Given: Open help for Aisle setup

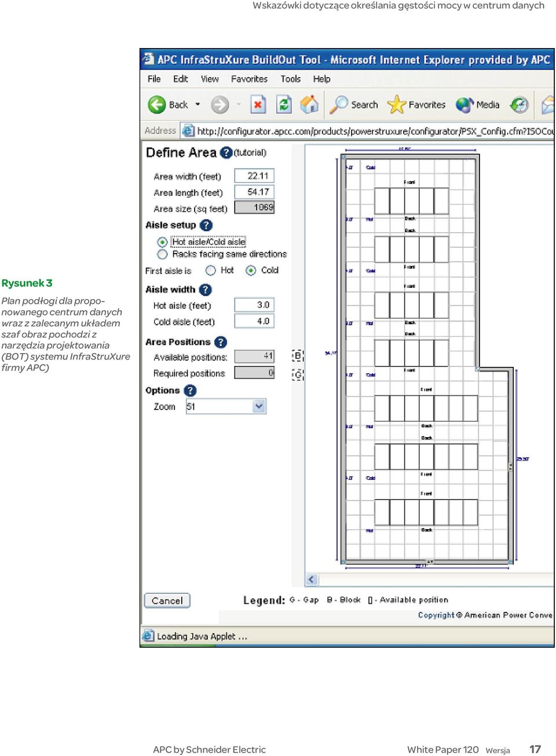Looking at the screenshot, I should (x=206, y=225).
